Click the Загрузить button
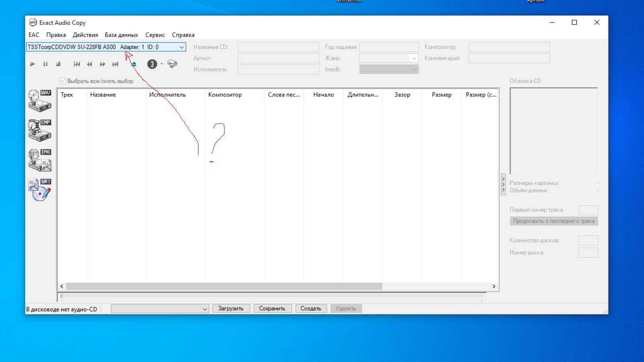 (x=231, y=309)
